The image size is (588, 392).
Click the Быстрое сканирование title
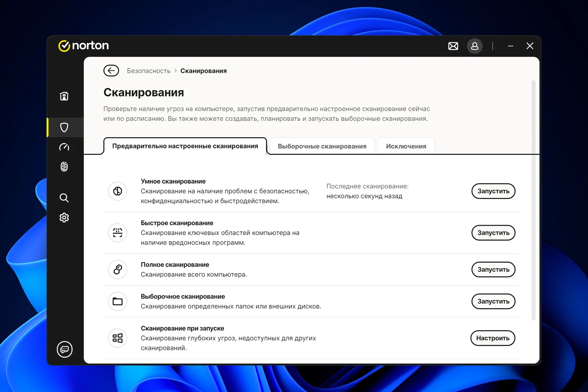point(177,223)
